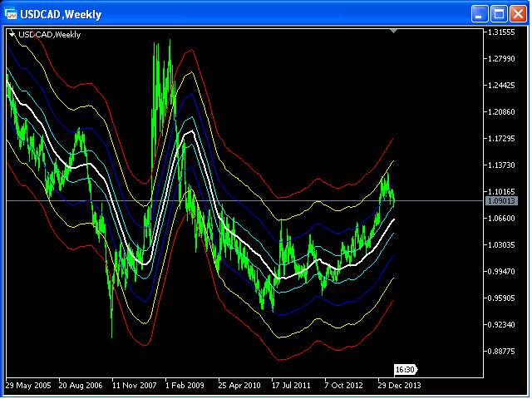Minimize the USDCAD chart window
Screen dimensions: 532x399
pyautogui.click(x=480, y=14)
